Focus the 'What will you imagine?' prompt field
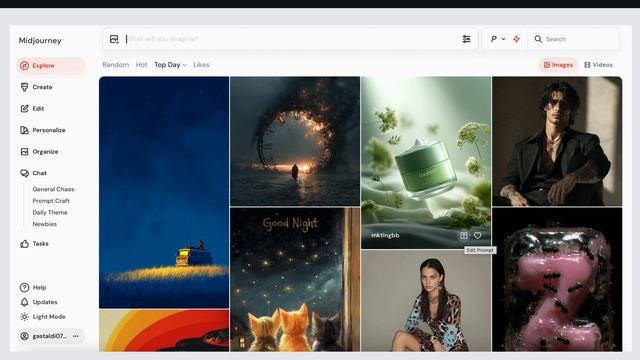This screenshot has height=360, width=640. point(290,39)
